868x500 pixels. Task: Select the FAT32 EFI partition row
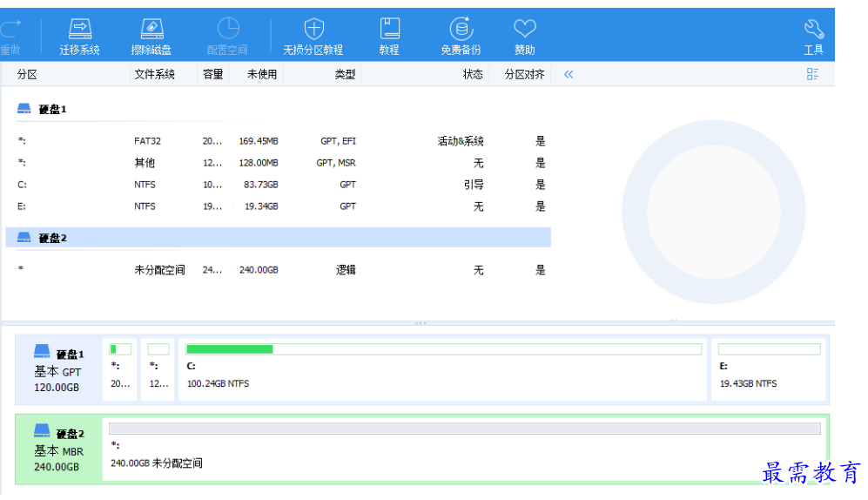tap(277, 141)
